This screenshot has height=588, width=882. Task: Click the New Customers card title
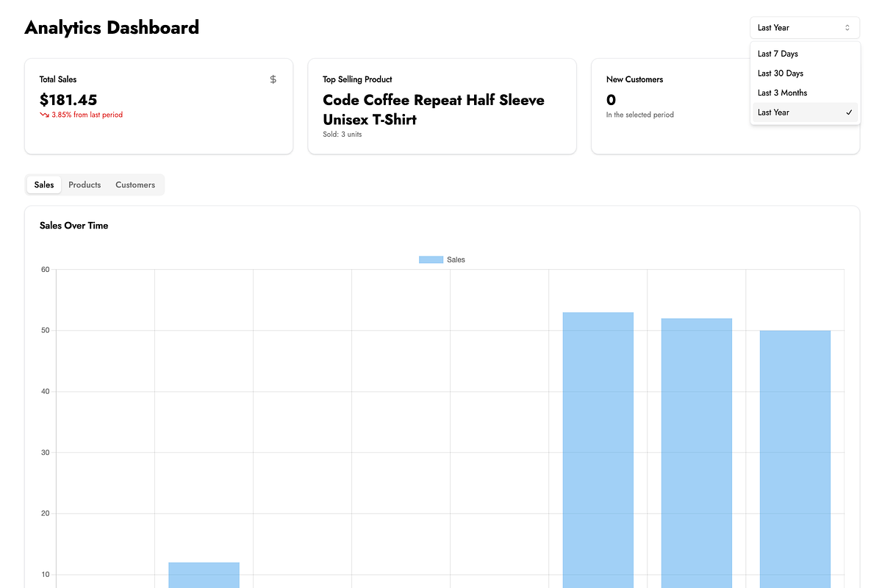(634, 79)
